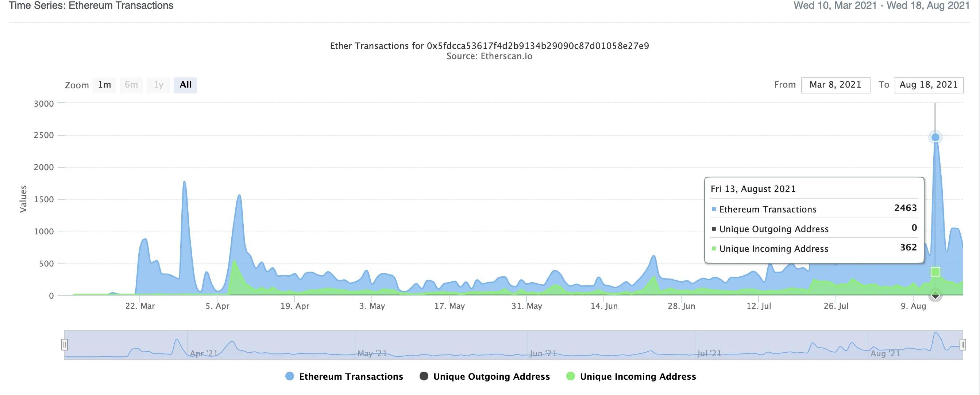Click the From date input field
Screen dimensions: 980x395
tap(835, 85)
